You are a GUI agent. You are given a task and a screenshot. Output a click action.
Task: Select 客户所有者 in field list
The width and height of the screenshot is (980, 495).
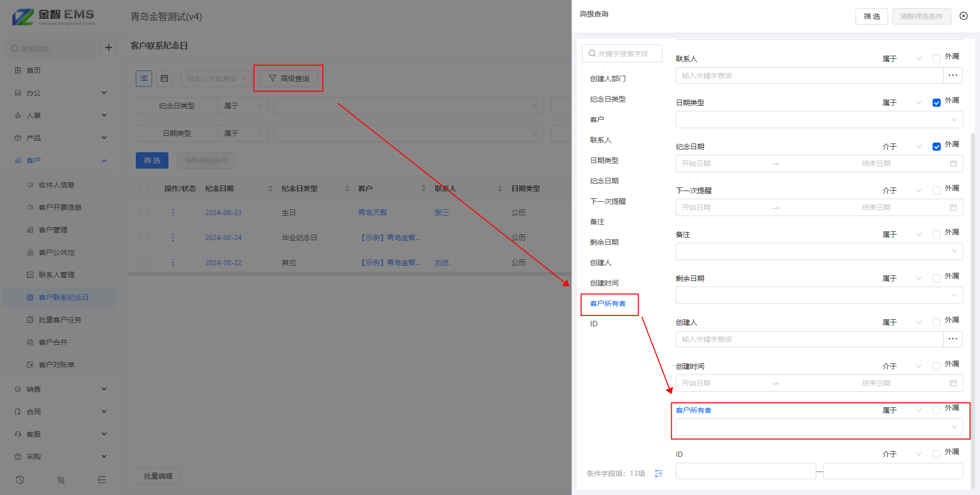point(607,303)
